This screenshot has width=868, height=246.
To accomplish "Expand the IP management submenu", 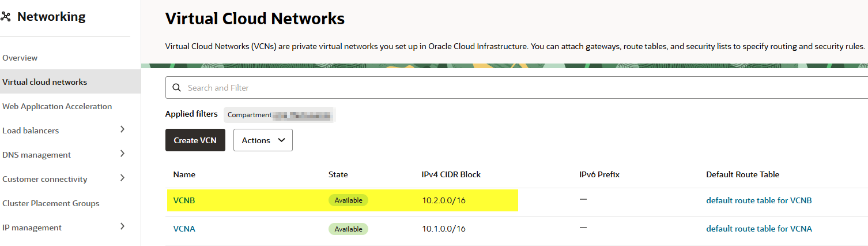I will (x=122, y=227).
